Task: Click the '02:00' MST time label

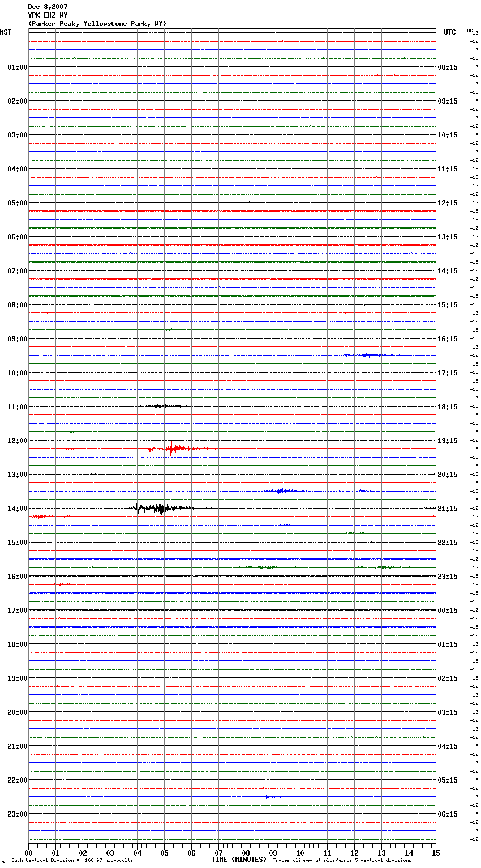Action: (18, 101)
